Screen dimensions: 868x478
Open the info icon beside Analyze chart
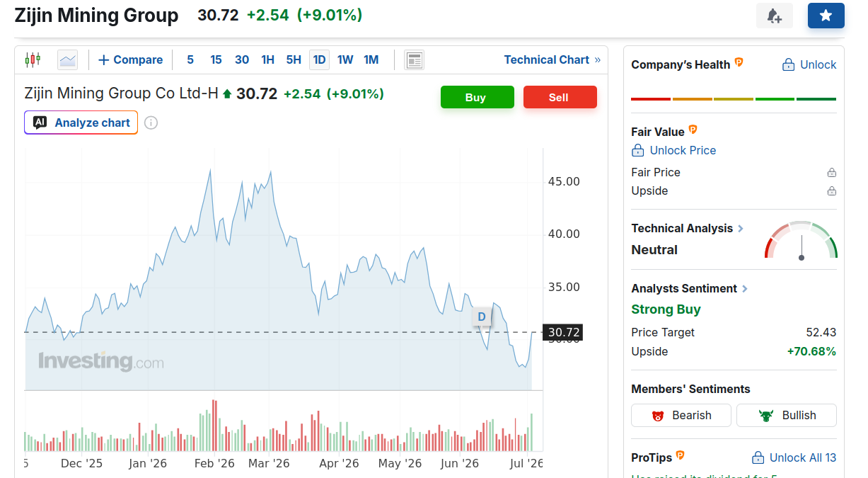pyautogui.click(x=151, y=123)
